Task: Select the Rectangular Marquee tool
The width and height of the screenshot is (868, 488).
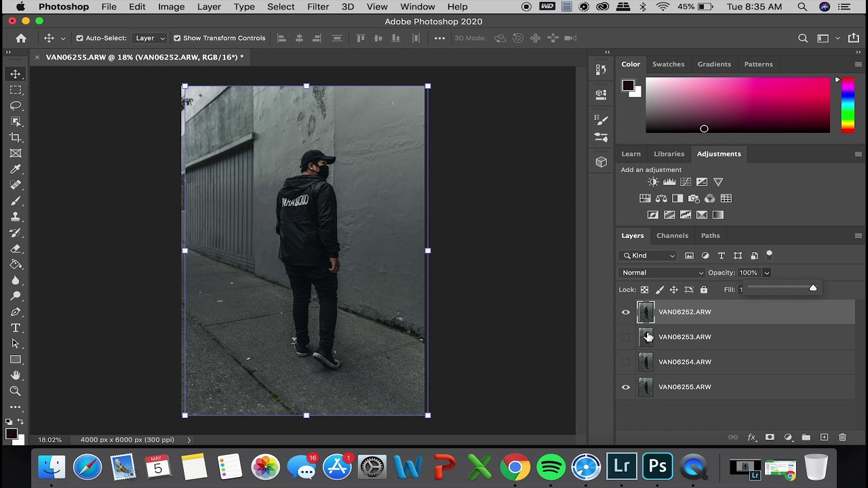Action: [x=16, y=90]
